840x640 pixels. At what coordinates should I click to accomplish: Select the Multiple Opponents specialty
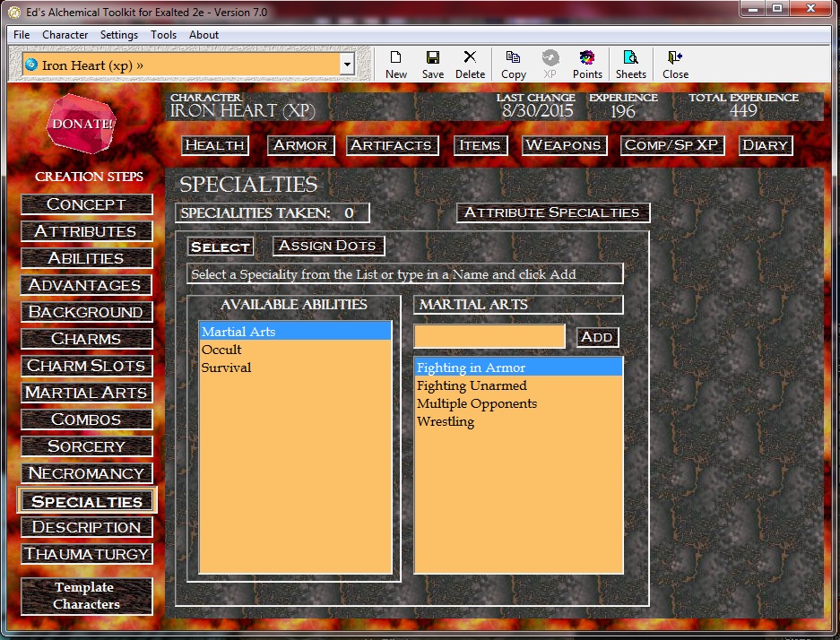518,403
